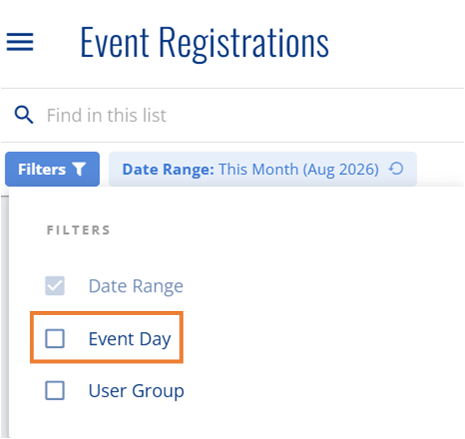This screenshot has height=439, width=465.
Task: Select the User Group filter label
Action: coord(136,391)
